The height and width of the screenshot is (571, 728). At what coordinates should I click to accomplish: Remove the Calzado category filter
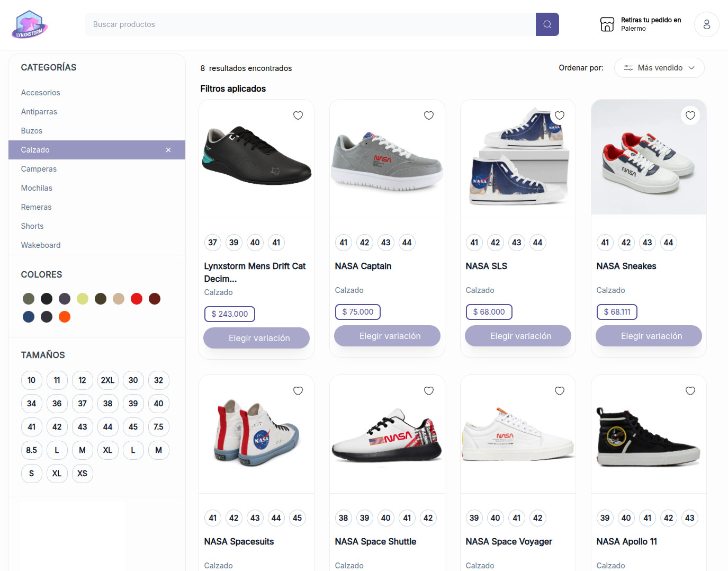pyautogui.click(x=168, y=150)
